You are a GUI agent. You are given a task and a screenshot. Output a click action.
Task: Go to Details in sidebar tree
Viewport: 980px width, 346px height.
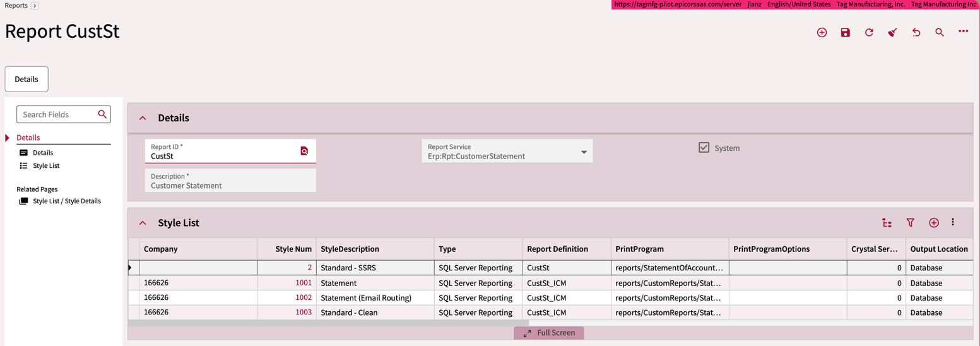tap(43, 153)
